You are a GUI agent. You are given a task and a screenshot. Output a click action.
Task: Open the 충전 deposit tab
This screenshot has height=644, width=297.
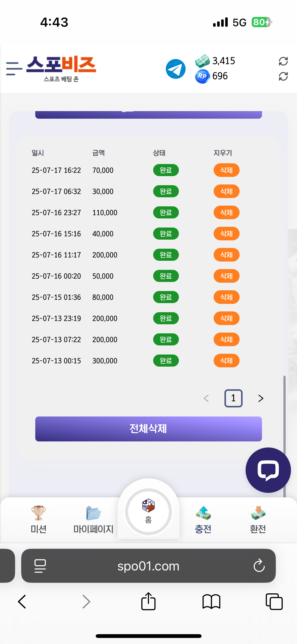[x=203, y=520]
